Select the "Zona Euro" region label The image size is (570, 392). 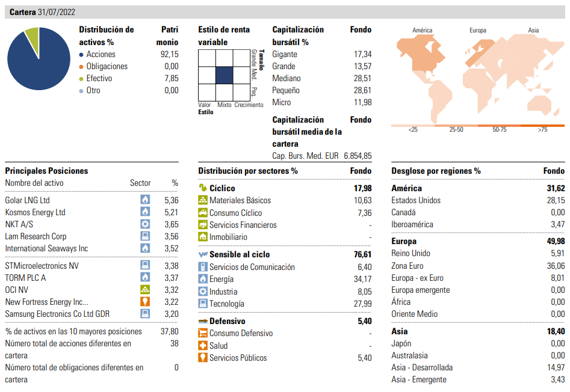coord(407,266)
